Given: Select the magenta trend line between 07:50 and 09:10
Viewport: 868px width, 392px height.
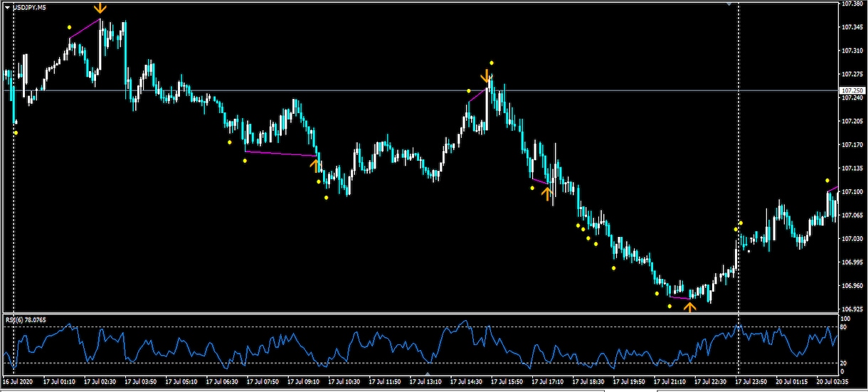Looking at the screenshot, I should [x=281, y=153].
